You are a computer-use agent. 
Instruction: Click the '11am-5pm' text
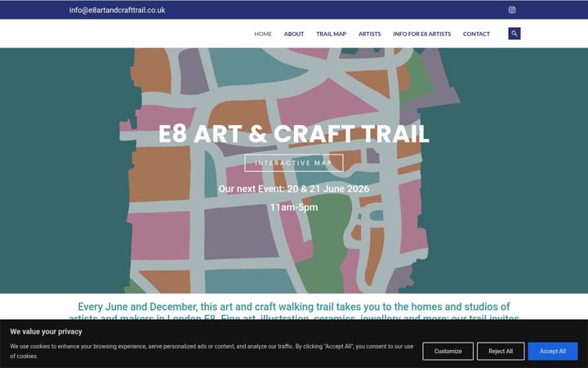(x=294, y=207)
